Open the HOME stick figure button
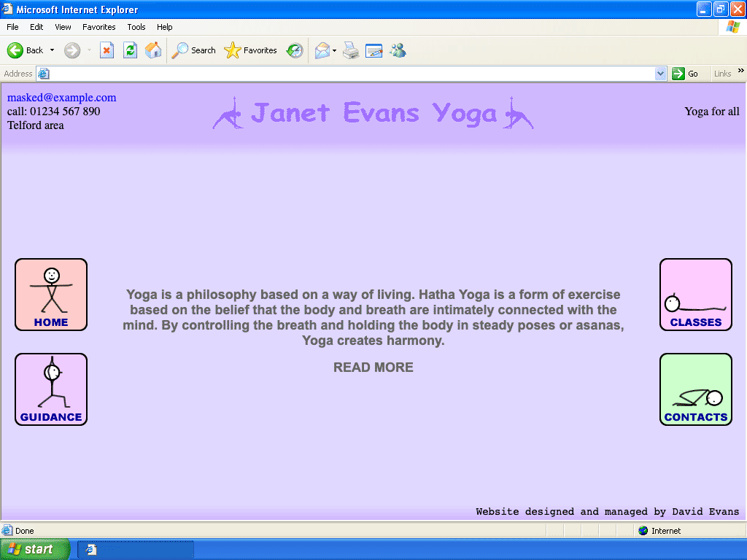This screenshot has height=560, width=747. click(x=51, y=295)
